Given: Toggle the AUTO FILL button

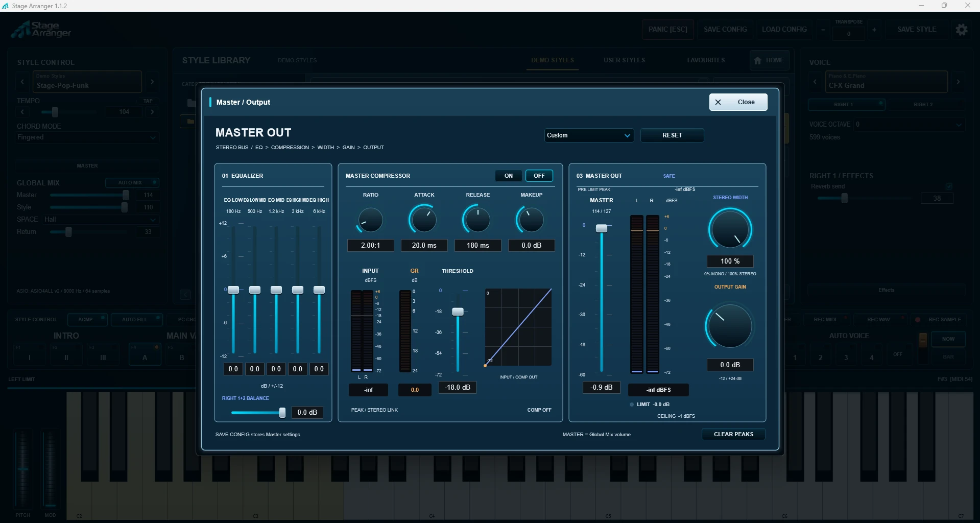Looking at the screenshot, I should coord(137,320).
